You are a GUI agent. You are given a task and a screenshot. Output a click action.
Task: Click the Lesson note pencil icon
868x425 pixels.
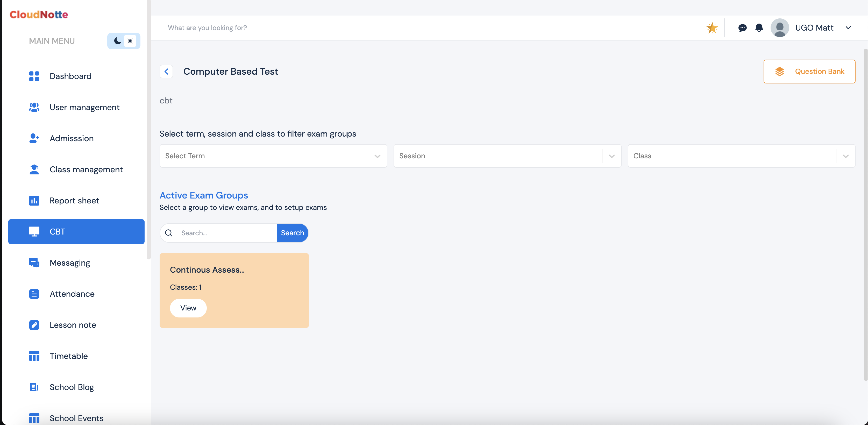[34, 325]
